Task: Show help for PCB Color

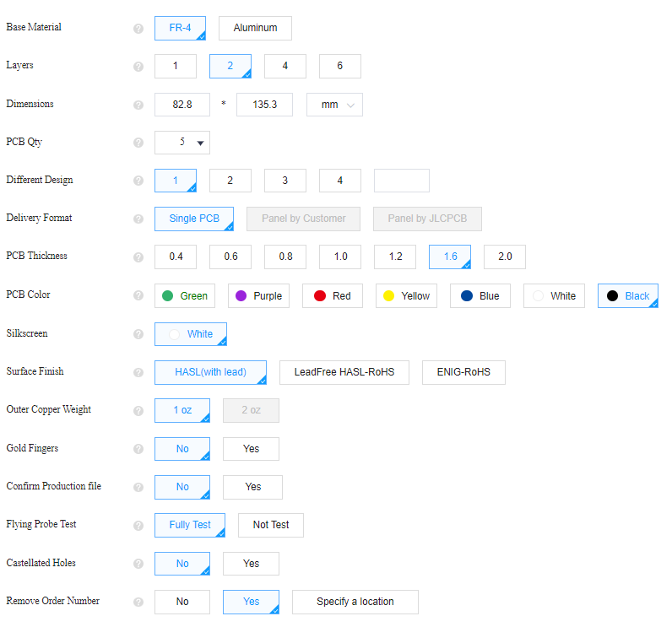Action: point(138,295)
